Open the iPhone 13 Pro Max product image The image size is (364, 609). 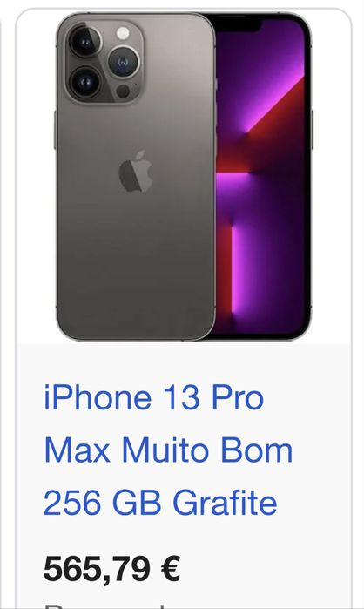click(184, 177)
